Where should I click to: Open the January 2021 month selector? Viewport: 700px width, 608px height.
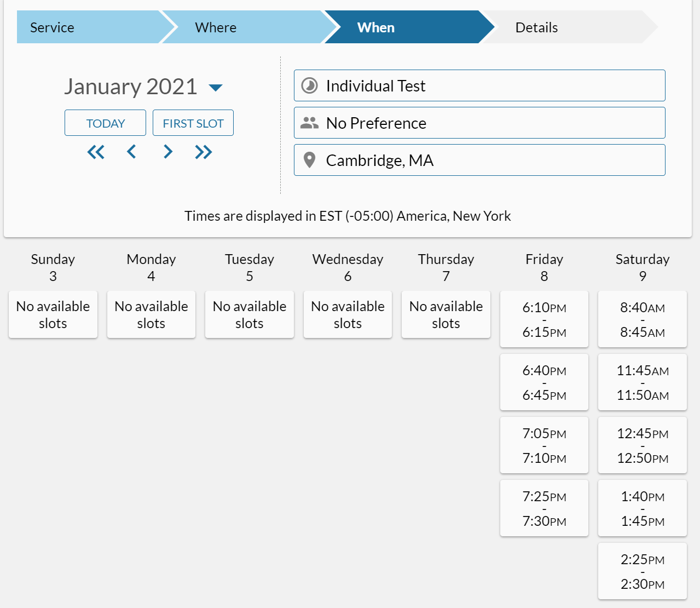click(x=143, y=87)
